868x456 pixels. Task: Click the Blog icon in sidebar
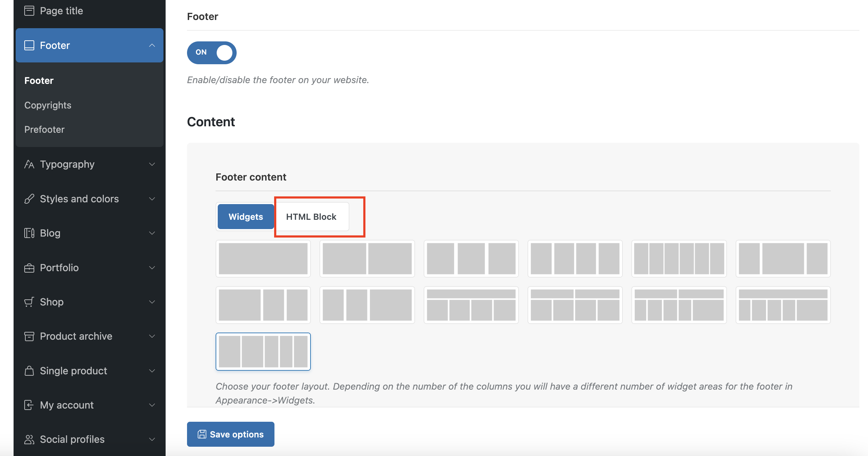pos(29,233)
